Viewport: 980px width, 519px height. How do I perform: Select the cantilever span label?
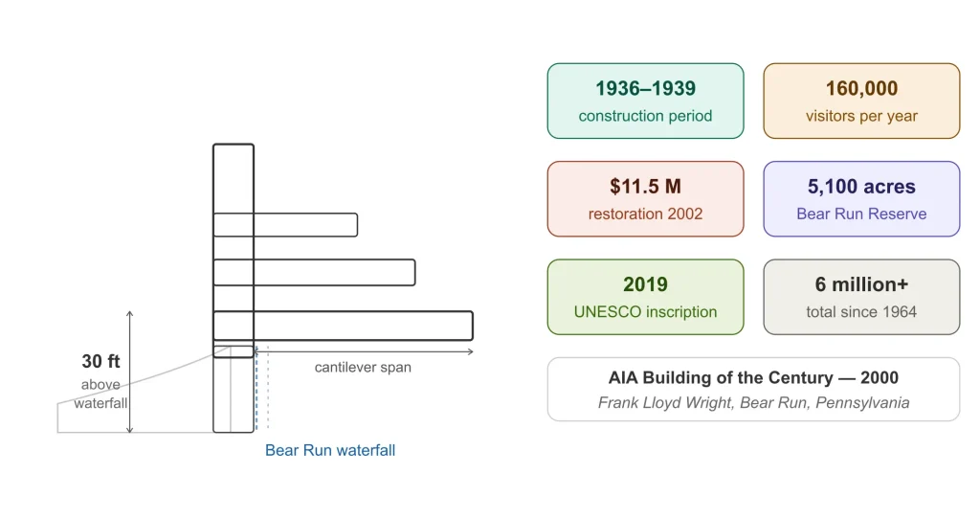(x=363, y=367)
